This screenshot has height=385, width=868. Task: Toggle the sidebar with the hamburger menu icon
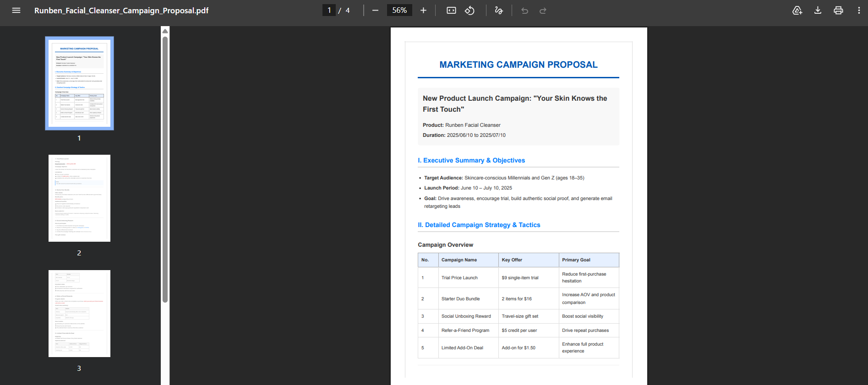16,11
